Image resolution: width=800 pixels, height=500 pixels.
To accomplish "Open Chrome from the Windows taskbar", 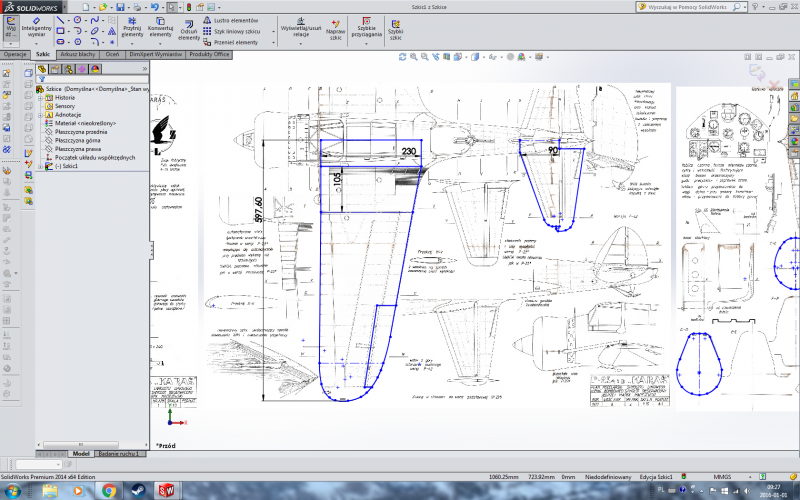I will click(x=107, y=490).
